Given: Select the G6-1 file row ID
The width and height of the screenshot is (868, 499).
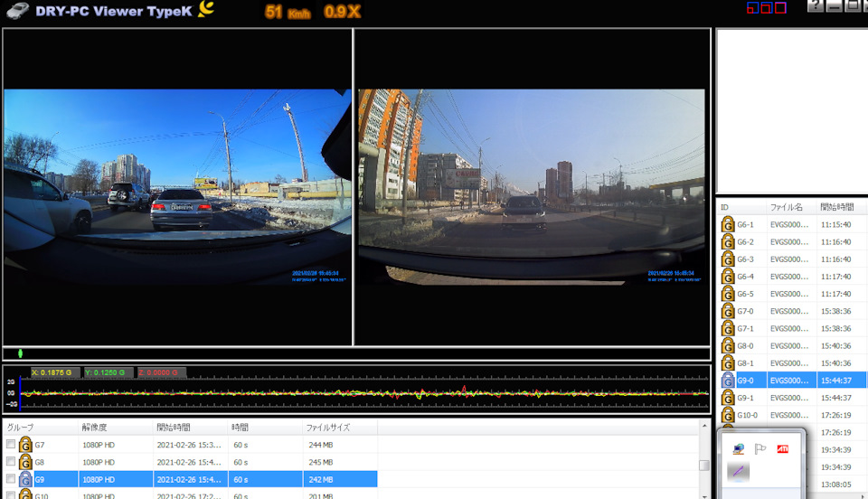Looking at the screenshot, I should (745, 224).
